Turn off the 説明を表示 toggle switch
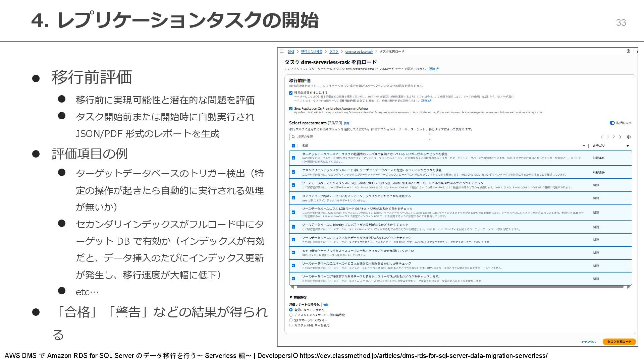644x362 pixels. [x=612, y=123]
